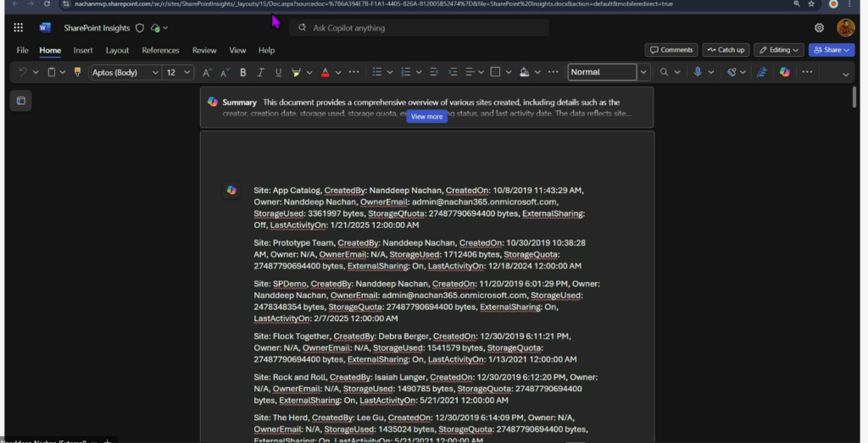Screen dimensions: 868x443
Task: Expand the highlight color dropdown arrow
Action: (309, 72)
